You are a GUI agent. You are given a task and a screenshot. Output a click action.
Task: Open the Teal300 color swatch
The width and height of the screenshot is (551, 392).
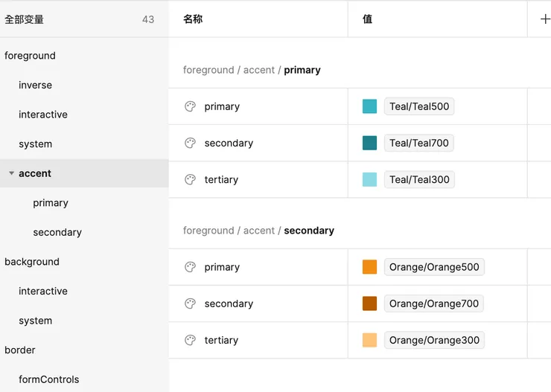click(x=369, y=179)
